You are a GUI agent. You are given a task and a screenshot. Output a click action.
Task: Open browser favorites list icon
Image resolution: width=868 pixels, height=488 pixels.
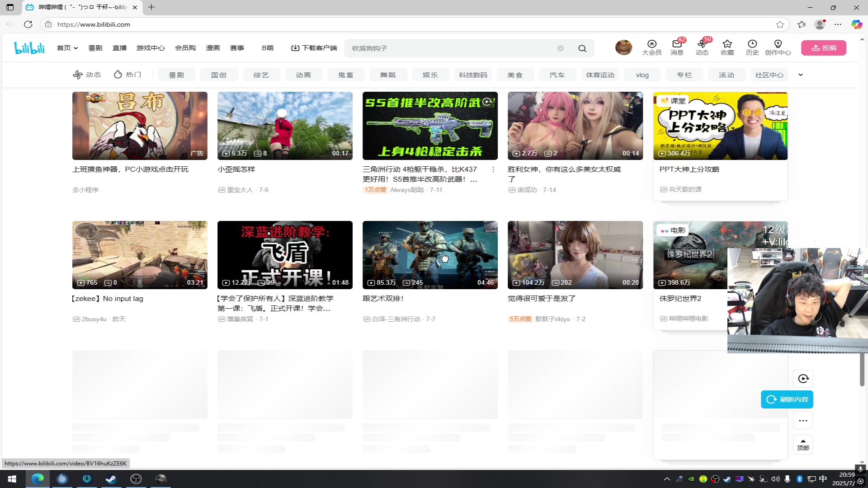(802, 24)
